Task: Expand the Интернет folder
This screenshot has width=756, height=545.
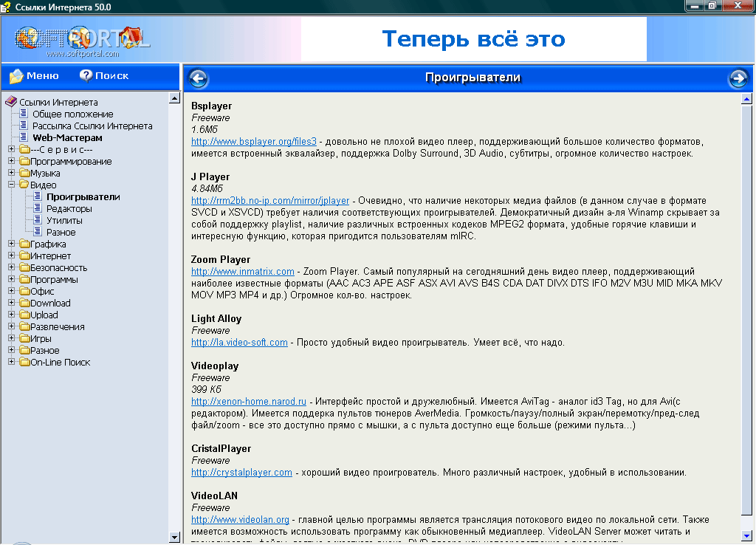Action: coord(12,256)
